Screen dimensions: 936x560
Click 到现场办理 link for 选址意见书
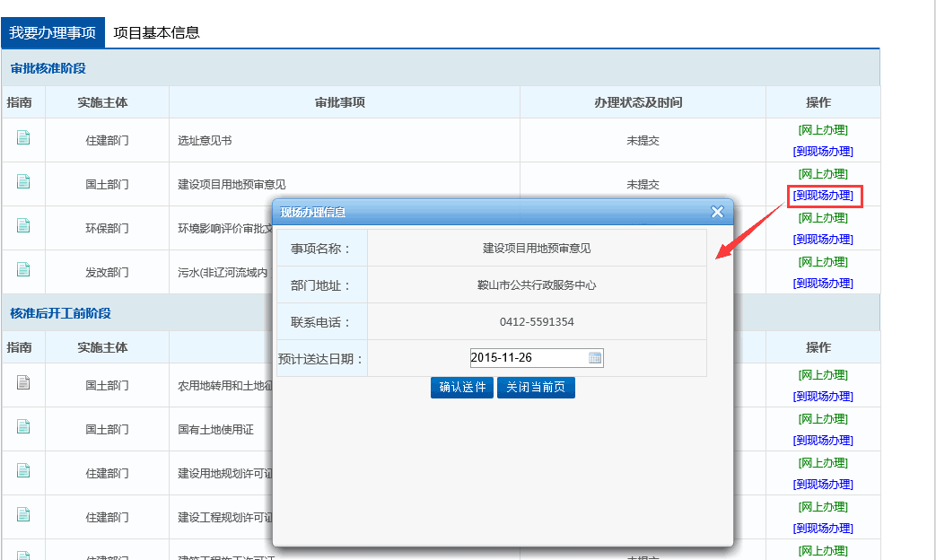(x=823, y=152)
